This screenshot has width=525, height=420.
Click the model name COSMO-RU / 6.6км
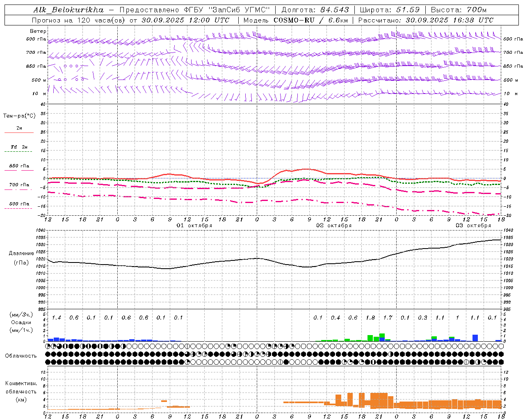pyautogui.click(x=311, y=20)
